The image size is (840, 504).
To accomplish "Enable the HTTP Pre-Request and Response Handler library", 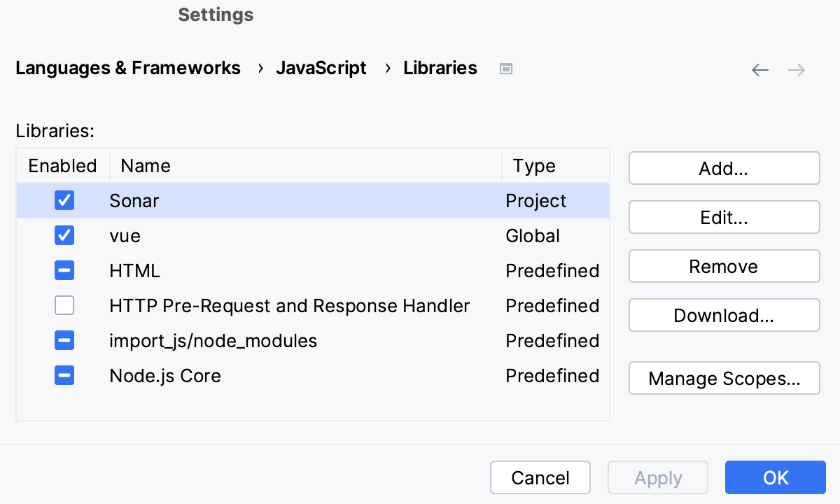I will tap(64, 305).
